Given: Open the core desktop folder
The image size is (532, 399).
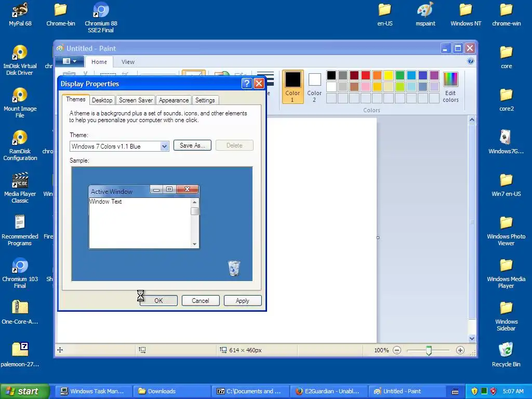Looking at the screenshot, I should coord(506,57).
